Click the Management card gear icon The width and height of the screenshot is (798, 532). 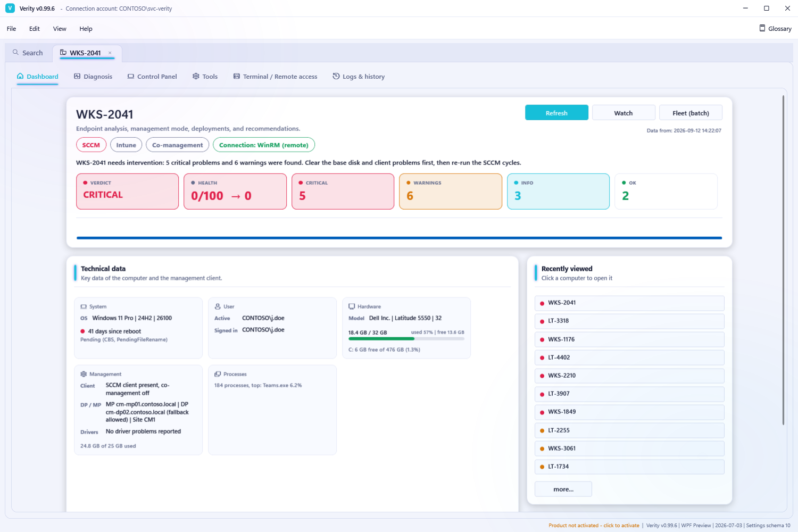coord(84,374)
